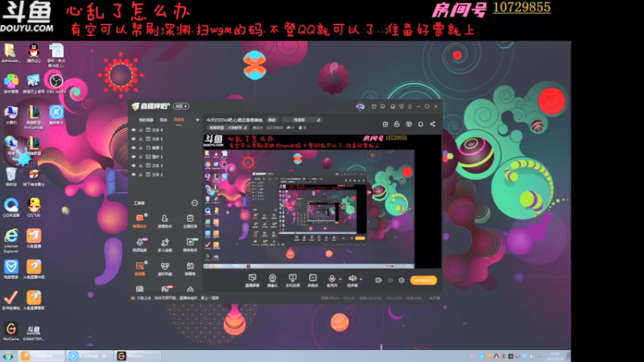Toggle visibility eye for 图片 1 source

pyautogui.click(x=134, y=157)
